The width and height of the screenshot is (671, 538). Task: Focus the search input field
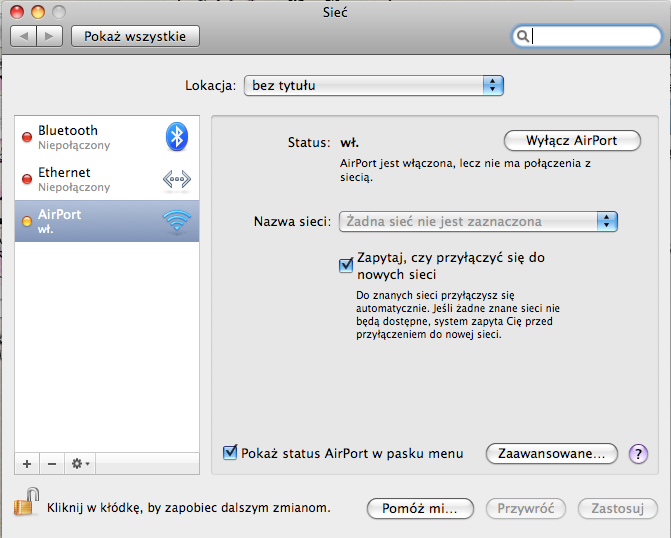tap(586, 36)
